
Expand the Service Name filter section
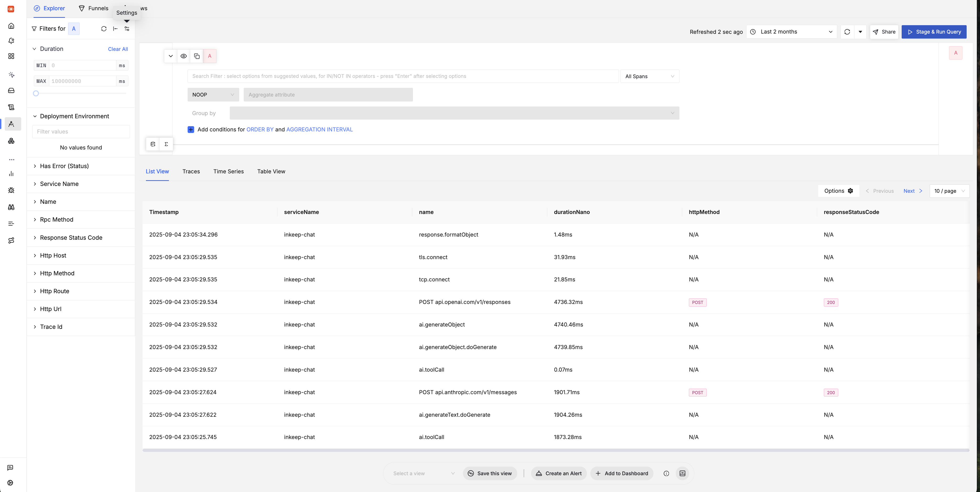coord(59,184)
